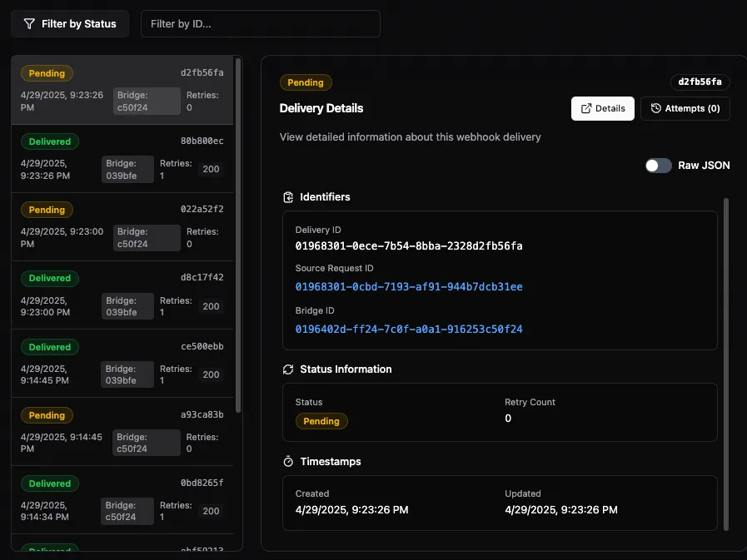This screenshot has height=560, width=747.
Task: Click the external-link icon on Details button
Action: click(586, 108)
